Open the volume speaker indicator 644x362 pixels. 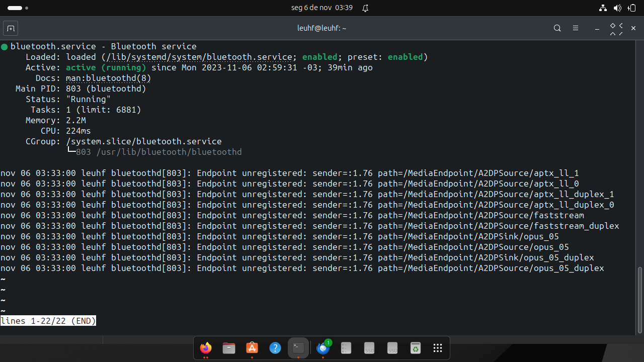(617, 8)
